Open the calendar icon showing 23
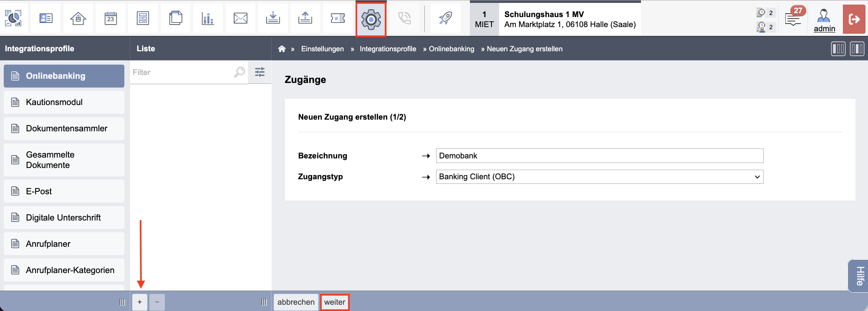Viewport: 868px width, 311px height. click(111, 18)
